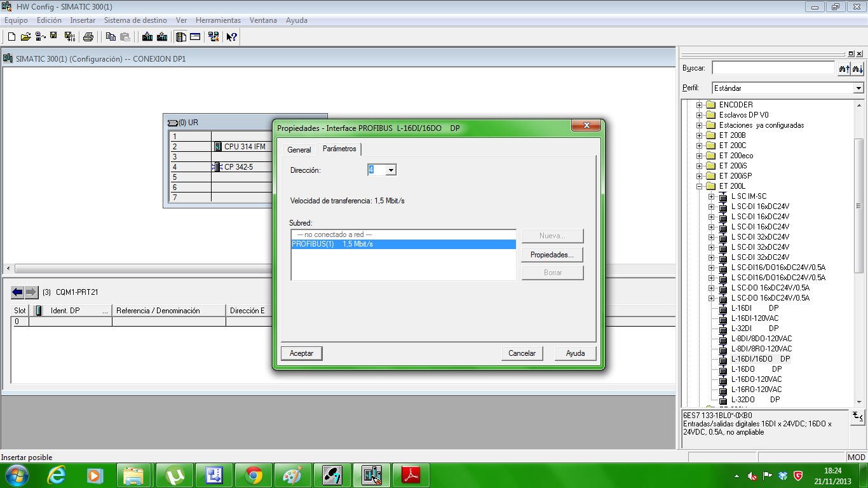Expand the ET 200iSP folder
The width and height of the screenshot is (868, 488).
coord(700,176)
